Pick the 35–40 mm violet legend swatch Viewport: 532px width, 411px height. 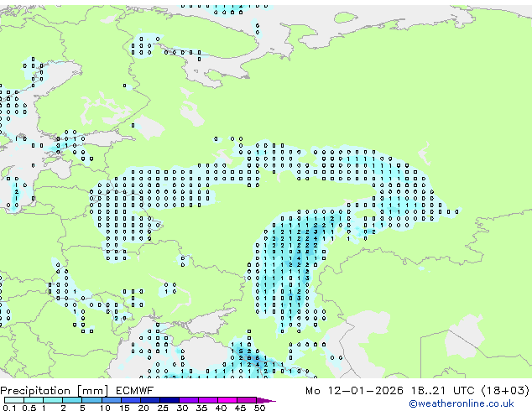pyautogui.click(x=208, y=400)
